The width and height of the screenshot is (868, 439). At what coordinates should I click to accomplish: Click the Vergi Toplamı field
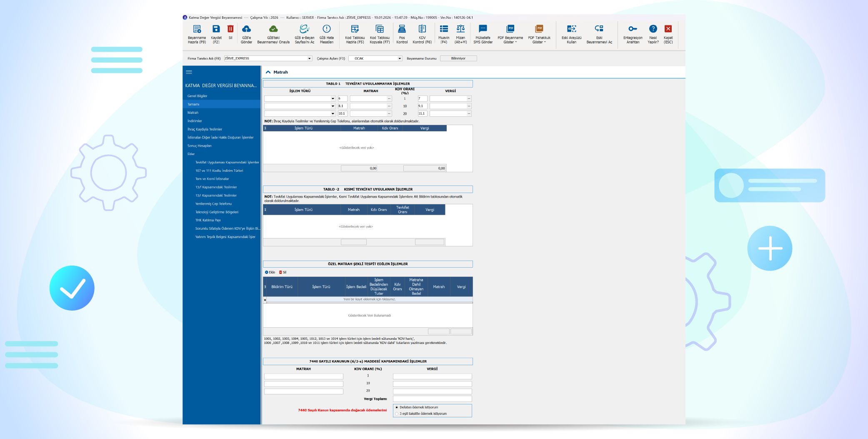click(432, 399)
